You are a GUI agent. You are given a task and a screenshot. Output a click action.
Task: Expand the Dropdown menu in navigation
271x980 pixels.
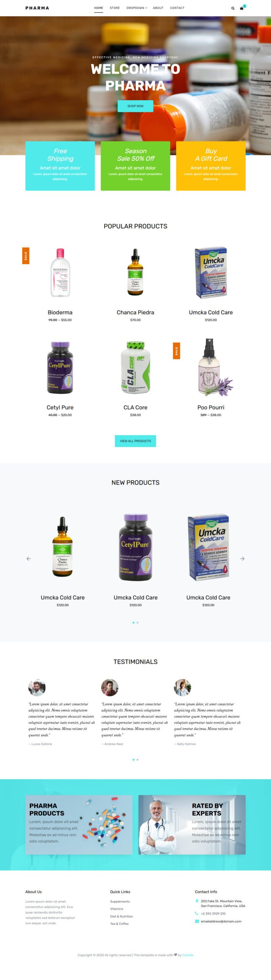point(137,8)
